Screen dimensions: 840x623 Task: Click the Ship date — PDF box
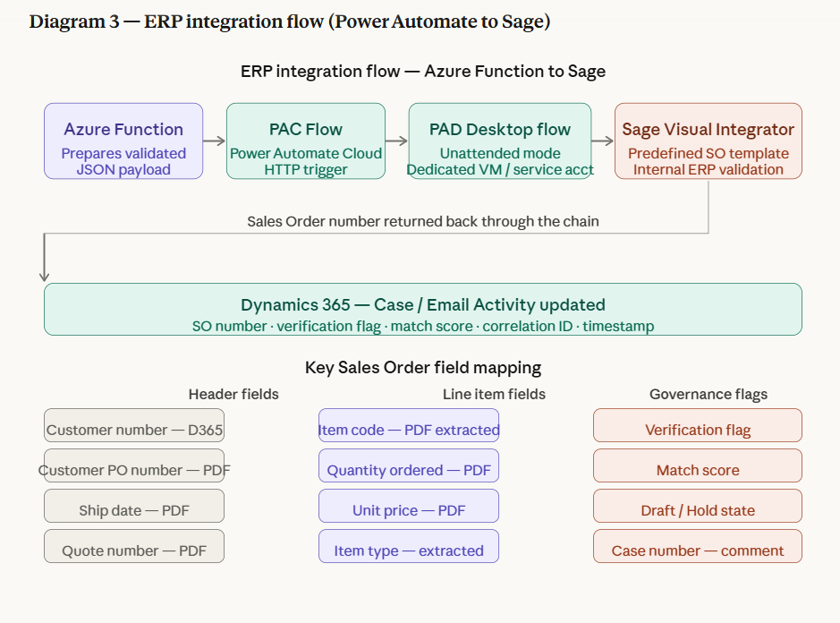[134, 506]
